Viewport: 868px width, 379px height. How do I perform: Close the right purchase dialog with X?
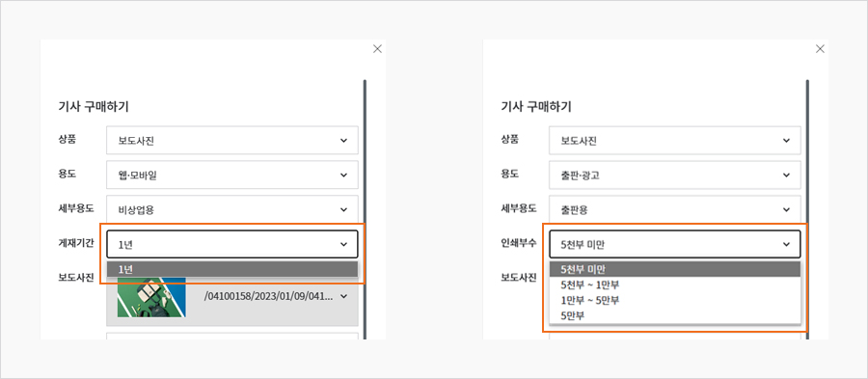click(x=821, y=49)
